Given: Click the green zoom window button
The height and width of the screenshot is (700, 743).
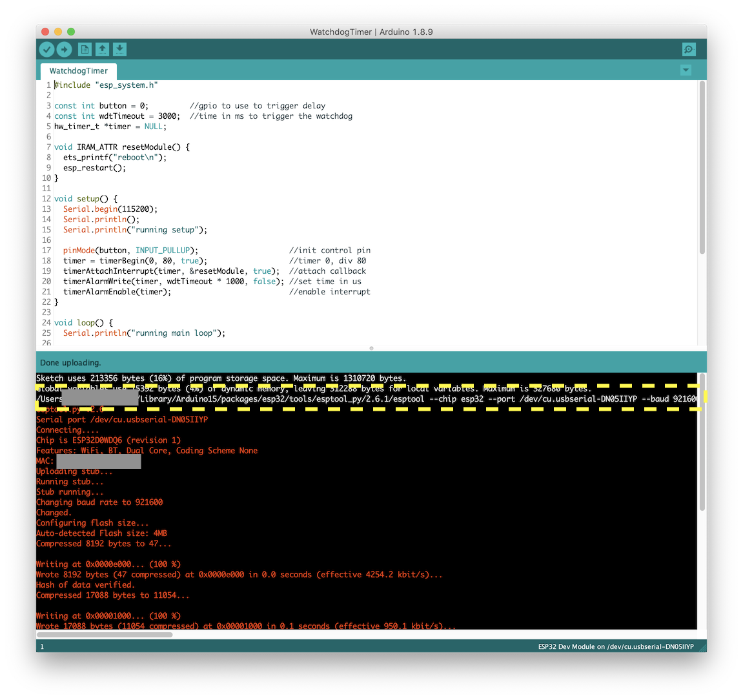Looking at the screenshot, I should point(71,32).
